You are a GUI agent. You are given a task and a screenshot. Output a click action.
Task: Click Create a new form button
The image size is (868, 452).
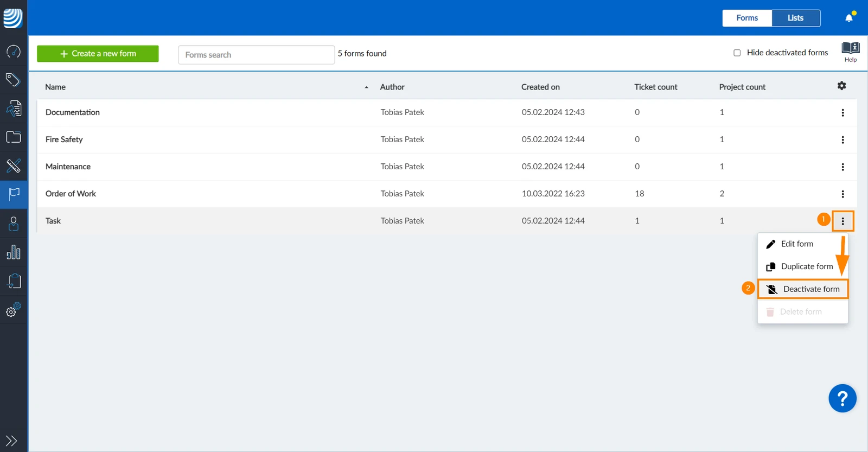tap(98, 54)
